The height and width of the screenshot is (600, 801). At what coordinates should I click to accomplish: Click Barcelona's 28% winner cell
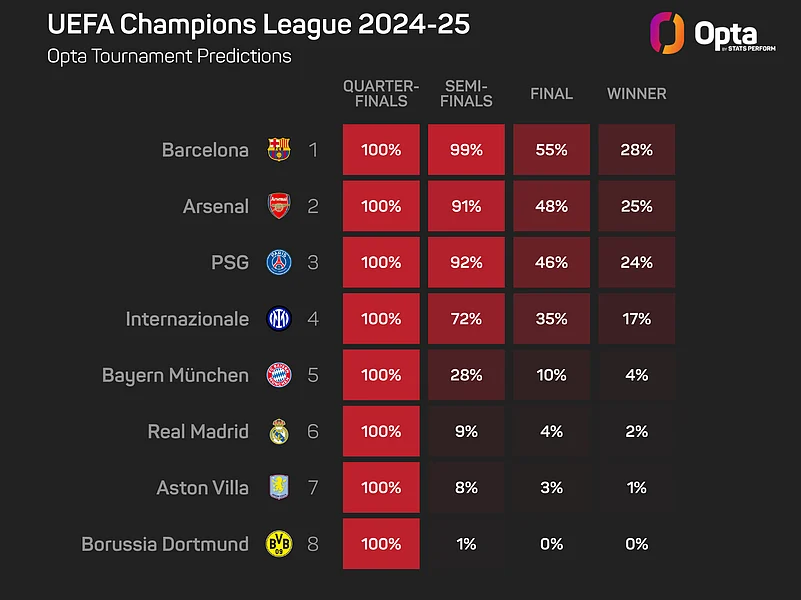pos(637,150)
